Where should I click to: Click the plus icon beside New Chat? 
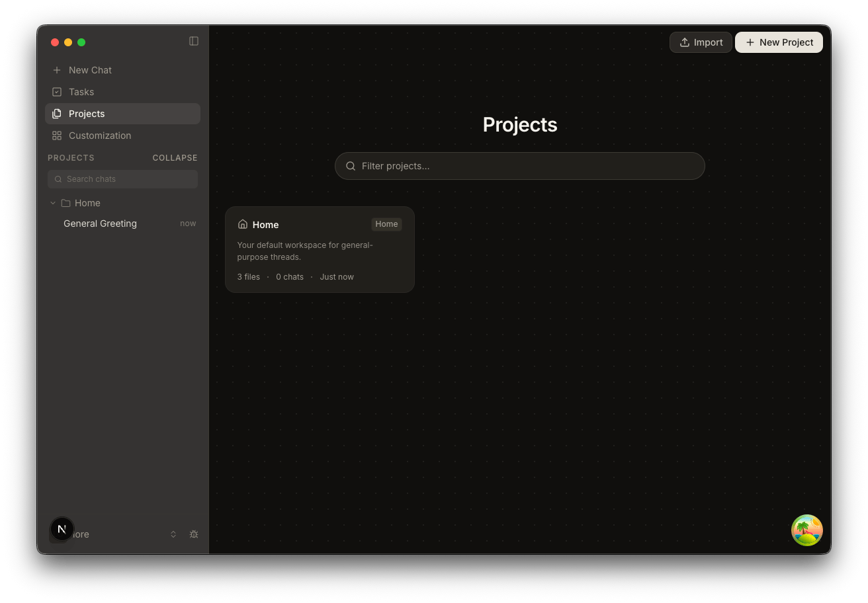pyautogui.click(x=57, y=70)
